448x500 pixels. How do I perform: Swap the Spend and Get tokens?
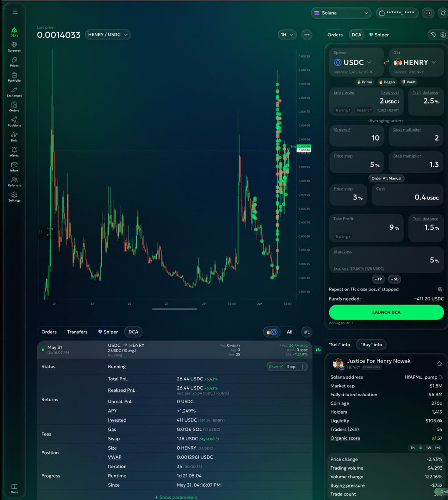tap(386, 62)
